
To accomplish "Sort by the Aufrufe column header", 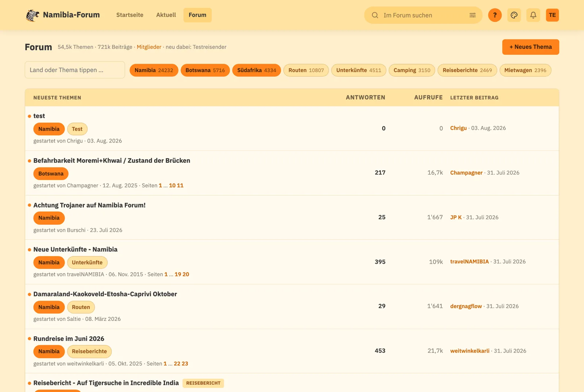I will (428, 97).
